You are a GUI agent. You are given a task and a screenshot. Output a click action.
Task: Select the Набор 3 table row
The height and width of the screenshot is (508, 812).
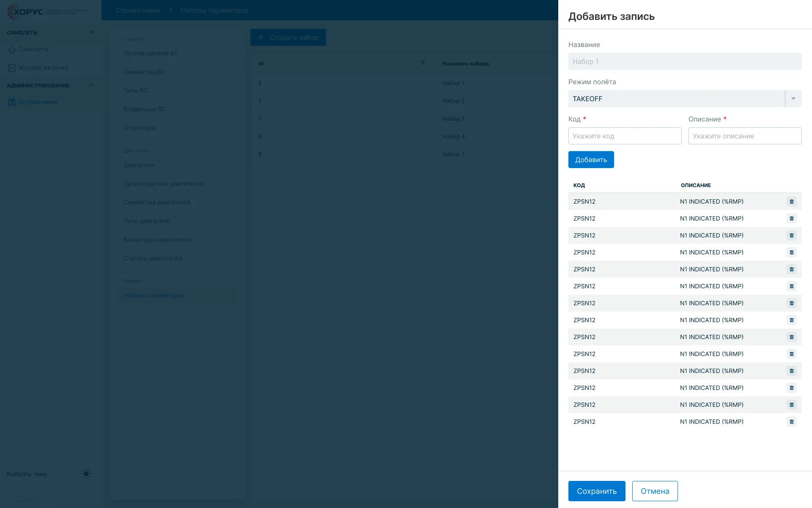click(x=404, y=119)
